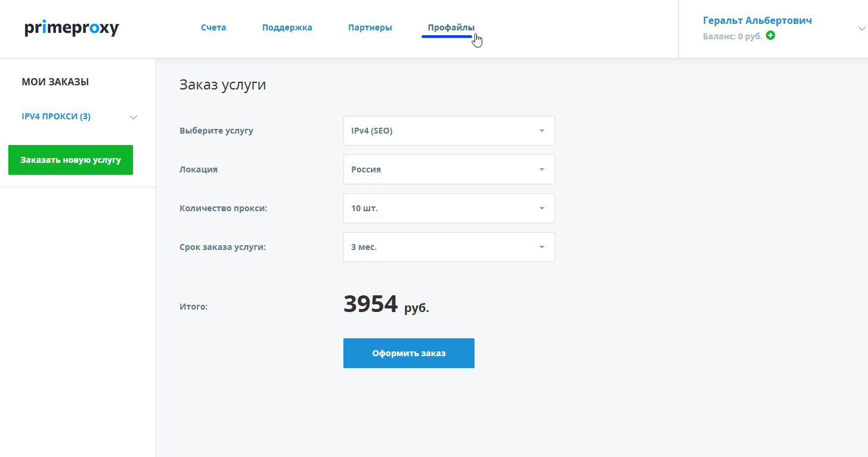
Task: Switch to the Профайлы tab
Action: [x=451, y=27]
